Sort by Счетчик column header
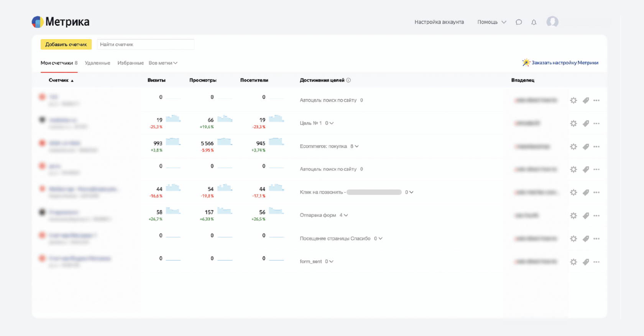 pos(61,80)
